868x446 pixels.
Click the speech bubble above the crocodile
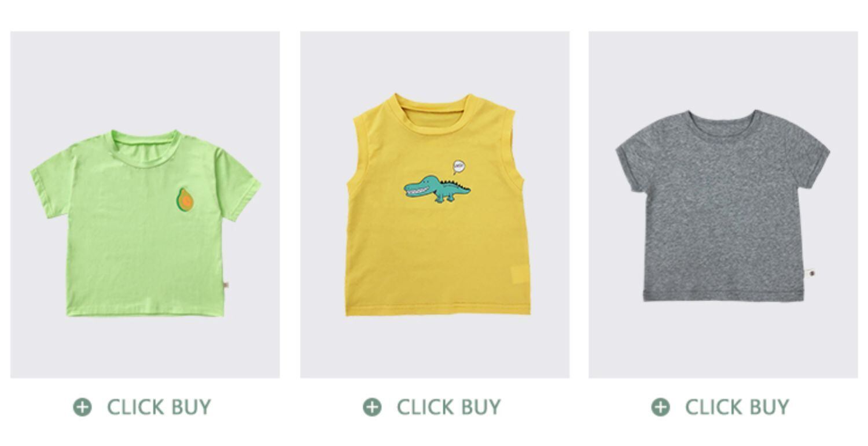pyautogui.click(x=459, y=167)
